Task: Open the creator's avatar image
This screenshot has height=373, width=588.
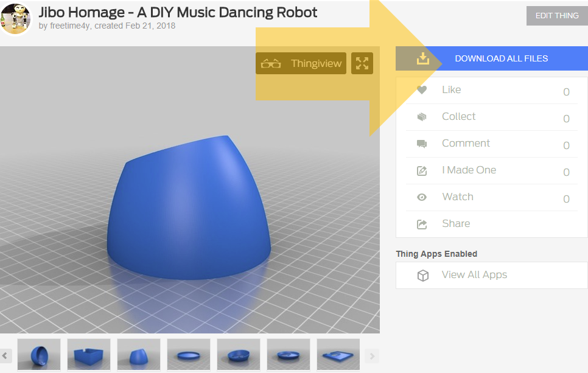Action: (x=16, y=19)
